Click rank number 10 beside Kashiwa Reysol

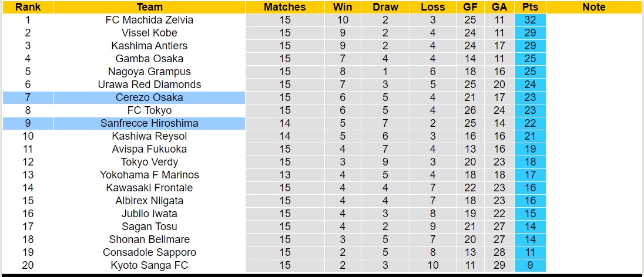click(27, 136)
